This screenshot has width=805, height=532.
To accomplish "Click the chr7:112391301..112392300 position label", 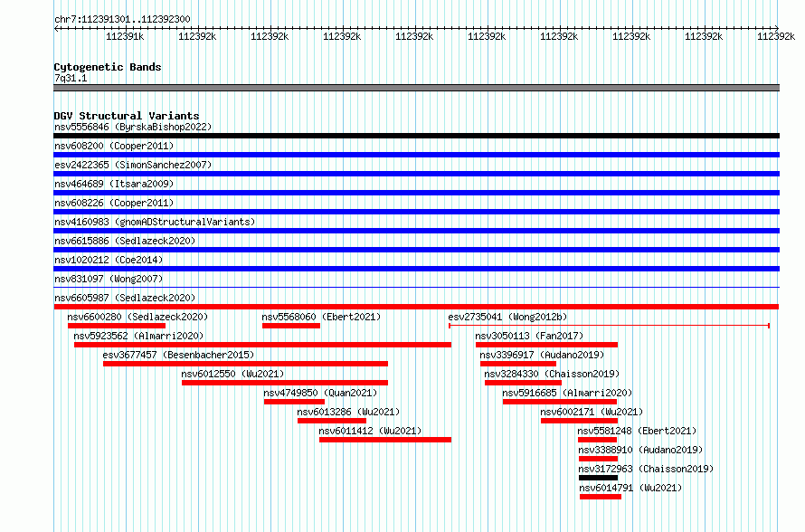I will point(122,19).
